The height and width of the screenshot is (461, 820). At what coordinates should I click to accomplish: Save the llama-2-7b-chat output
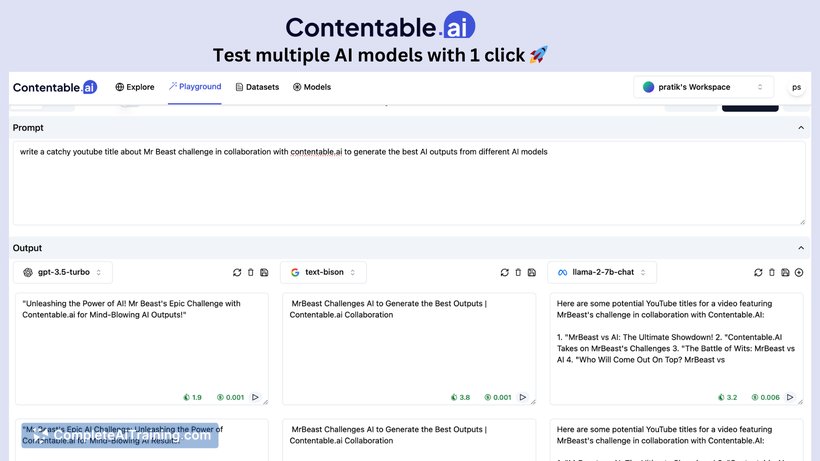pos(785,272)
